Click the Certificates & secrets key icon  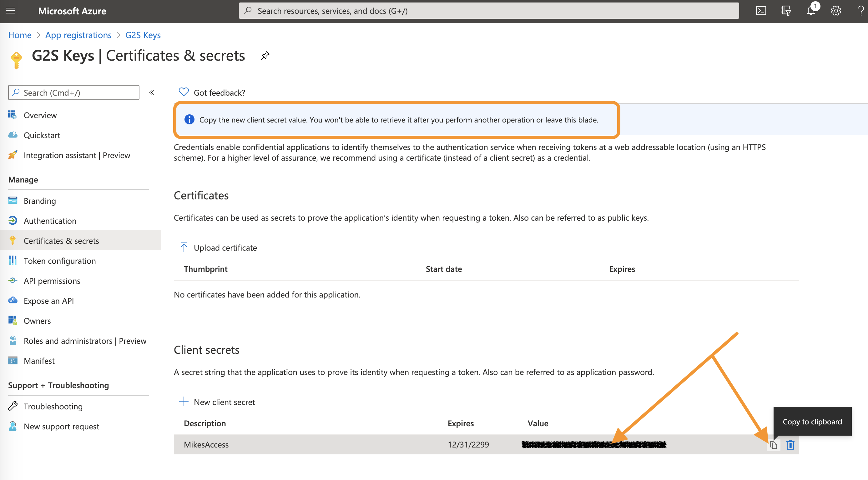click(12, 240)
